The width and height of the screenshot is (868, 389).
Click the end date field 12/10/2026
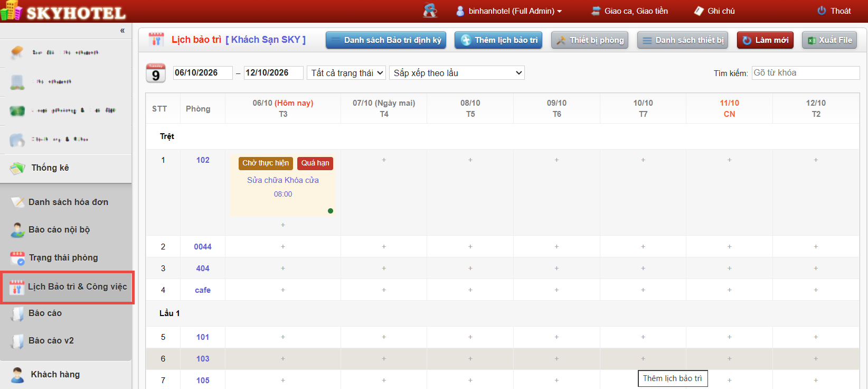[273, 73]
